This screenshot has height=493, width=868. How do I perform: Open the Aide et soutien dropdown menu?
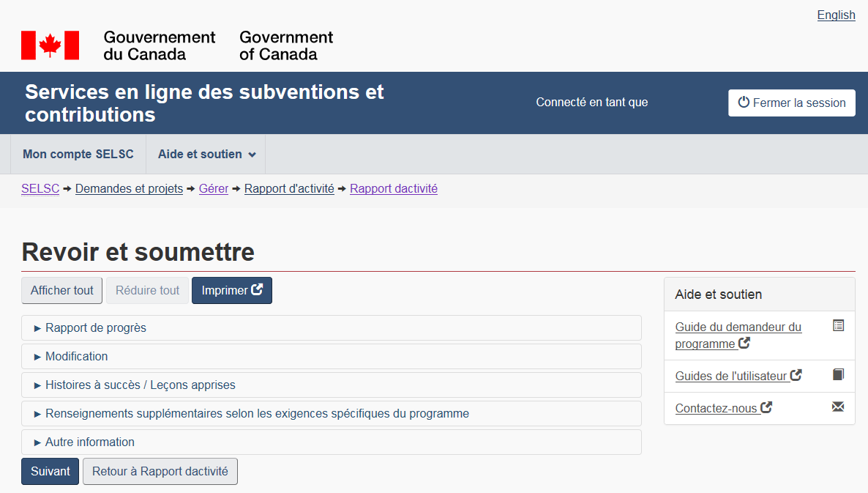coord(206,155)
